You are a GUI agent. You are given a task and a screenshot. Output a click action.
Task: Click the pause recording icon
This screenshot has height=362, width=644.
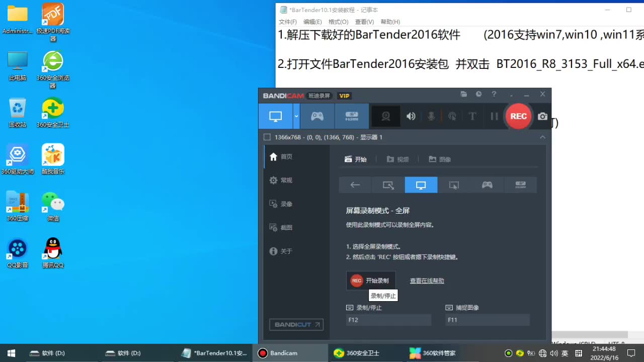point(494,116)
